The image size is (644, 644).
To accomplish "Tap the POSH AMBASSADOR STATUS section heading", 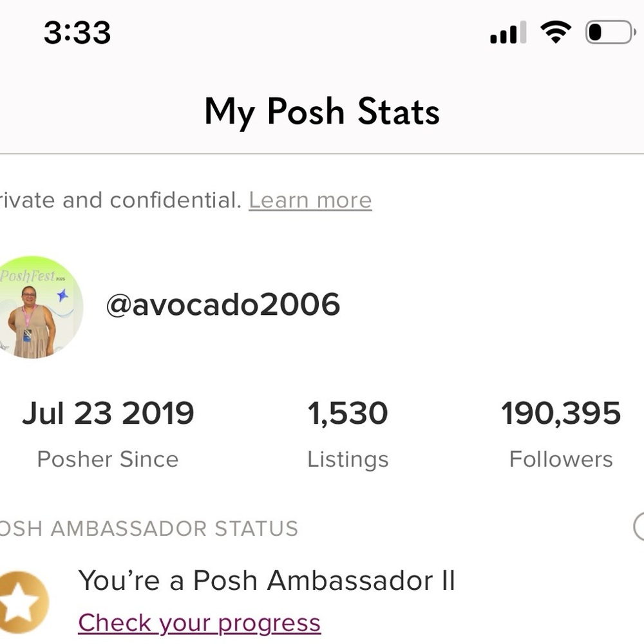I will (x=148, y=528).
